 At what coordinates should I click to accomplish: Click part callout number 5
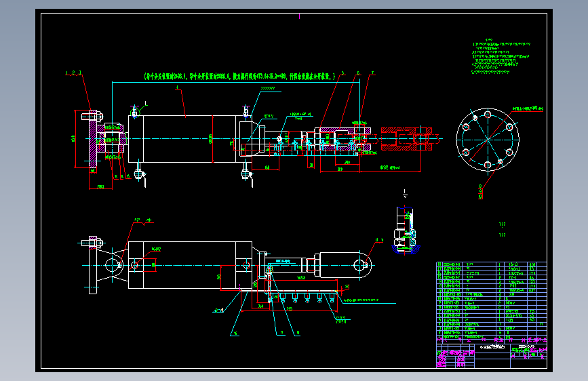[342, 73]
